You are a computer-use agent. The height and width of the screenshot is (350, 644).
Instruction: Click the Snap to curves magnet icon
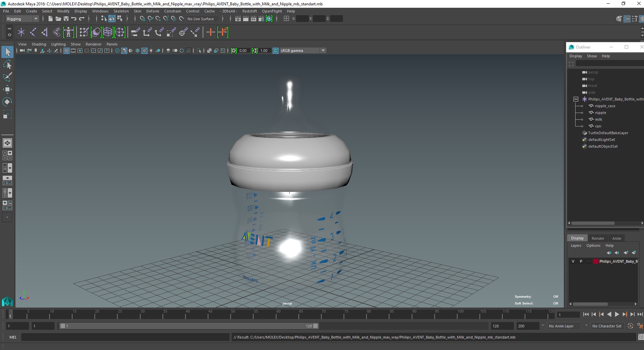150,19
